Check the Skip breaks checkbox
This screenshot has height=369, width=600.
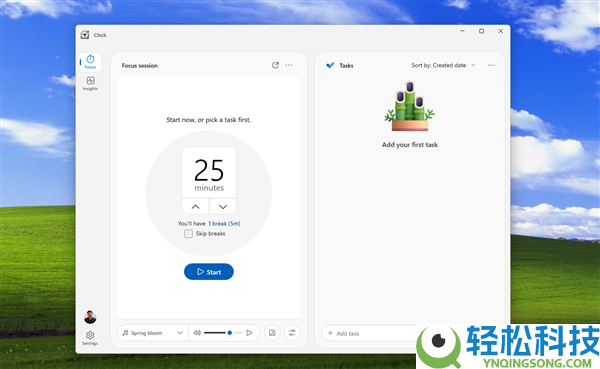pyautogui.click(x=188, y=233)
